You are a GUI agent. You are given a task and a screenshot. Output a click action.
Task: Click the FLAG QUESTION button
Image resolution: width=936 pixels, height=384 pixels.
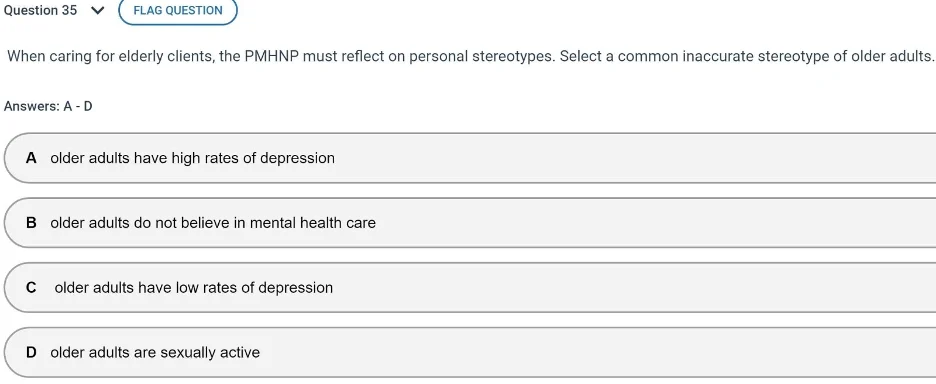(x=178, y=11)
